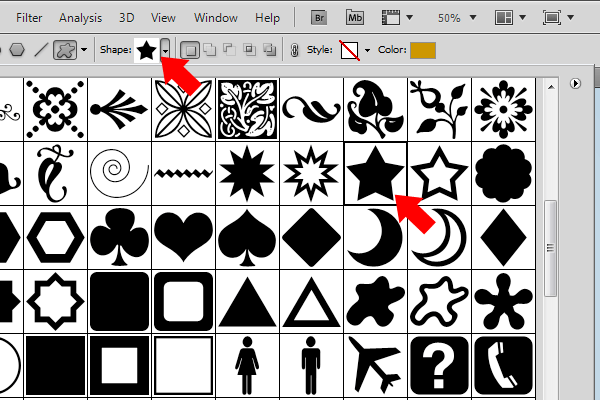The image size is (600, 400).
Task: Enable Add to shape area mode
Action: tap(209, 50)
